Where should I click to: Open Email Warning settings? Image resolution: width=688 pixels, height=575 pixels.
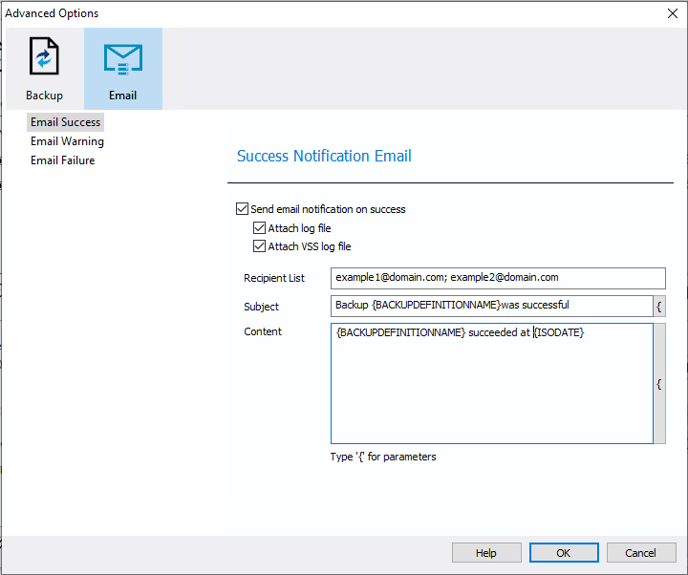point(67,141)
